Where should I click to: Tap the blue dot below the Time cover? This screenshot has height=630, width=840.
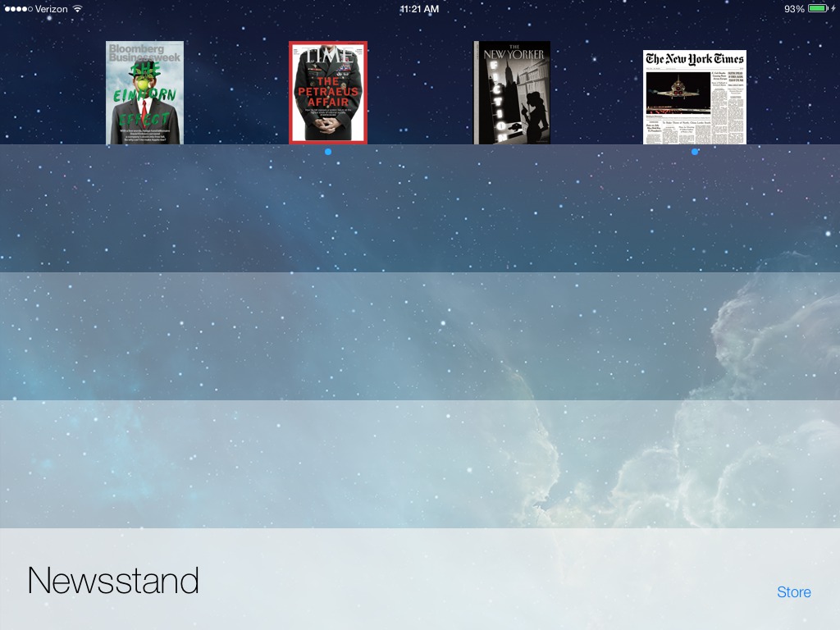coord(328,151)
